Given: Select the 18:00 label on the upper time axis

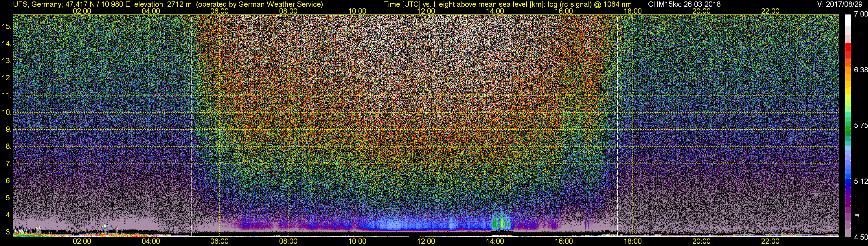Looking at the screenshot, I should click(632, 11).
